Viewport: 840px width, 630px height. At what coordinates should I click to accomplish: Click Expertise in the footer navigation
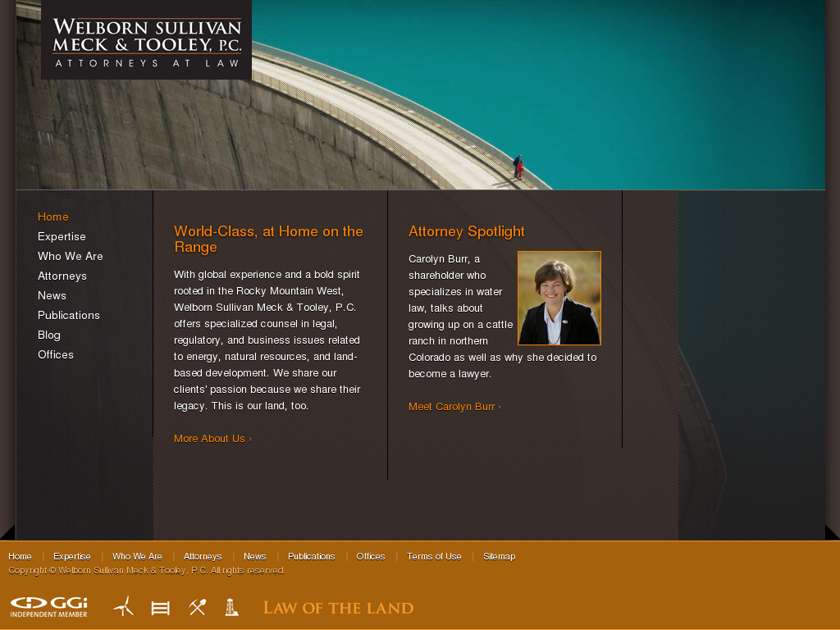pyautogui.click(x=72, y=557)
